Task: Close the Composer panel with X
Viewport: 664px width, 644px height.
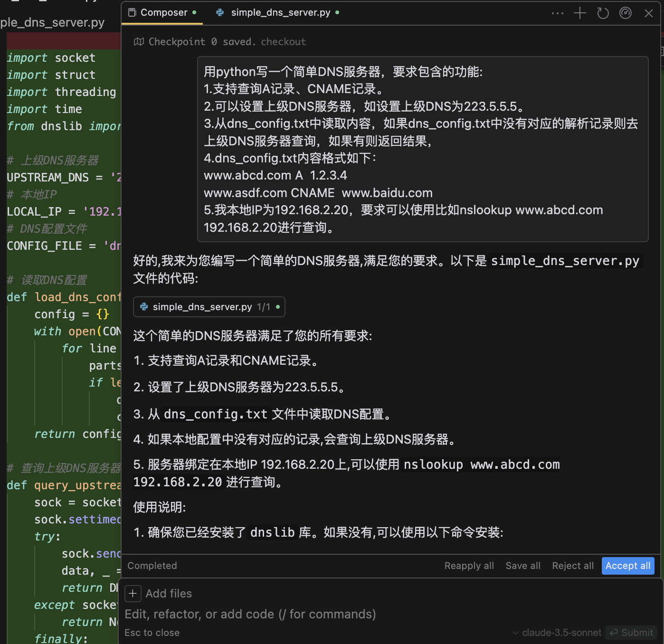Action: (x=648, y=13)
